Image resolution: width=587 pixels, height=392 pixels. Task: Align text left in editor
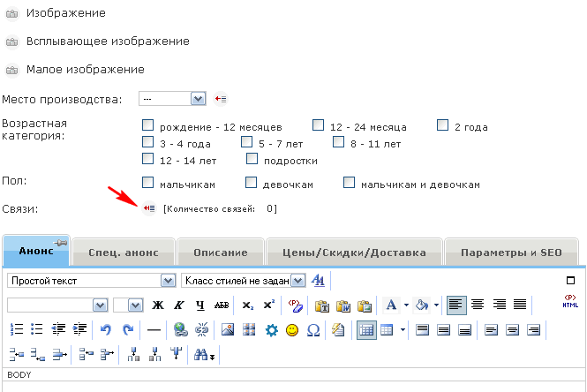(x=455, y=305)
